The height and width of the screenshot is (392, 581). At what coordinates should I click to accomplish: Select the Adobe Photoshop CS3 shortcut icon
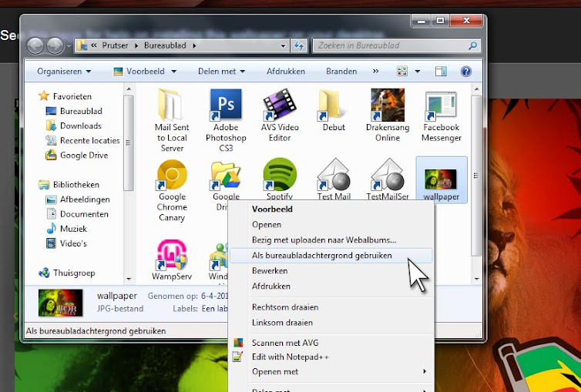click(226, 105)
